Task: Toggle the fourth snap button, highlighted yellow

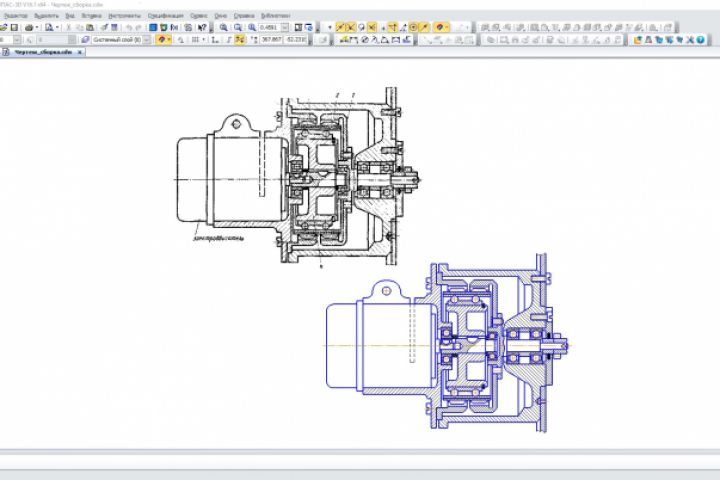Action: 372,28
